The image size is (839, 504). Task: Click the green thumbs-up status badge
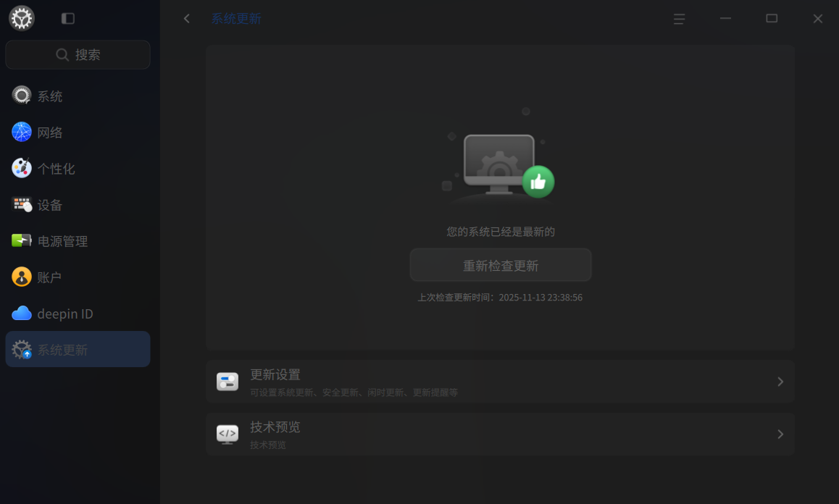[538, 182]
